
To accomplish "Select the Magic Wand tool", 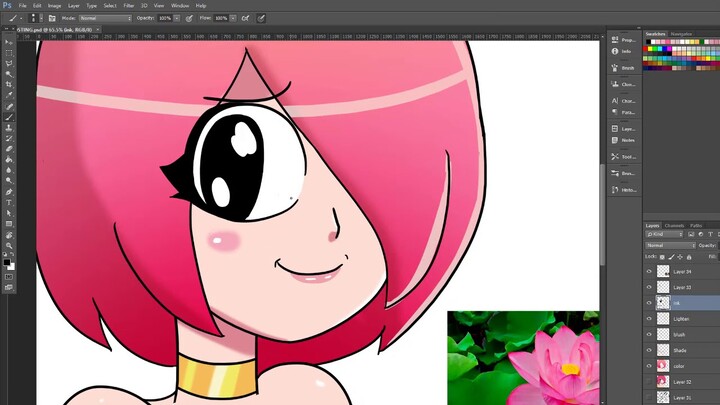I will (x=9, y=74).
